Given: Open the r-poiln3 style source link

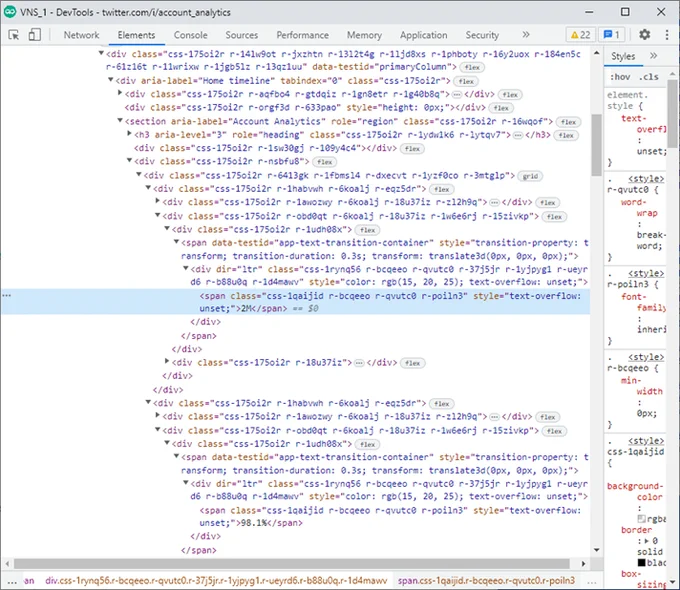Looking at the screenshot, I should [646, 273].
